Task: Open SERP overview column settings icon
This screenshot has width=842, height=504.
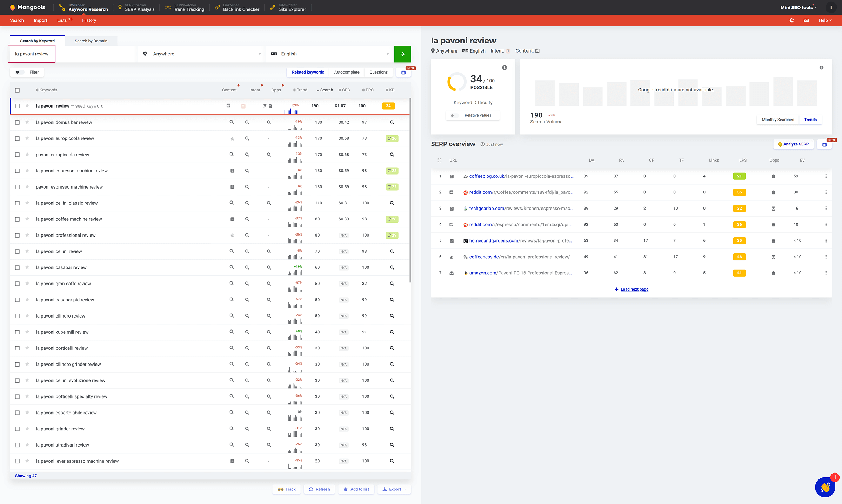Action: pyautogui.click(x=824, y=144)
